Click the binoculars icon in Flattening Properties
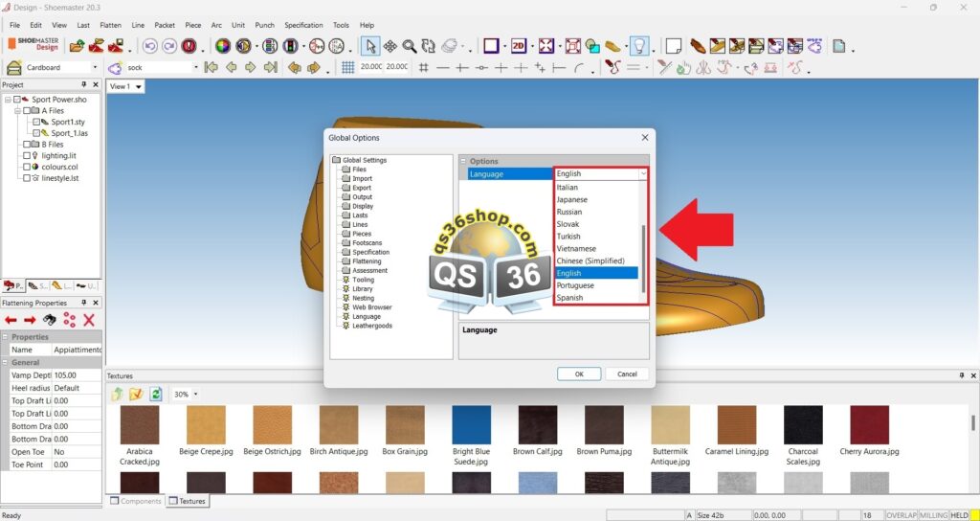980x521 pixels. [49, 320]
